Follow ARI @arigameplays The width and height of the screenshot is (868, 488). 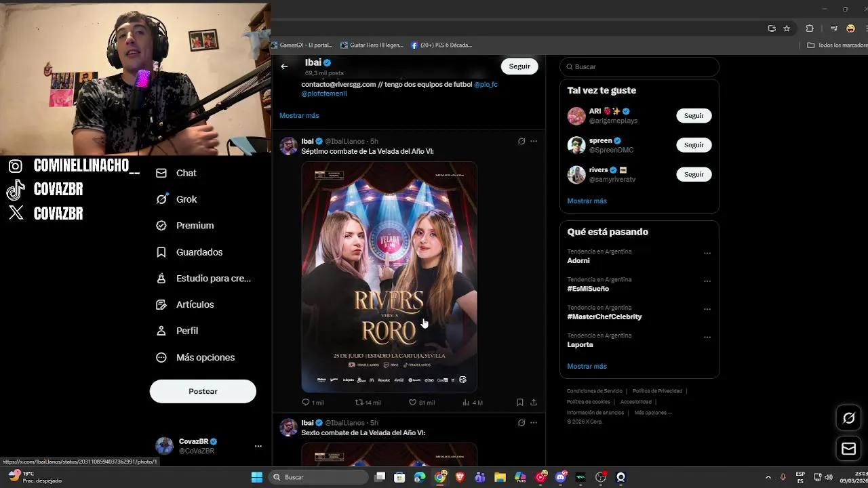point(694,116)
